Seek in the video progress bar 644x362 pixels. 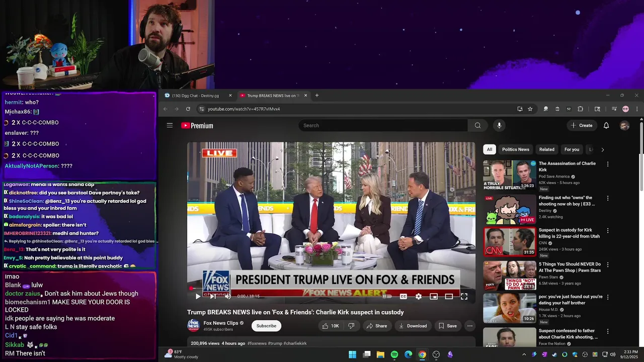(x=331, y=289)
